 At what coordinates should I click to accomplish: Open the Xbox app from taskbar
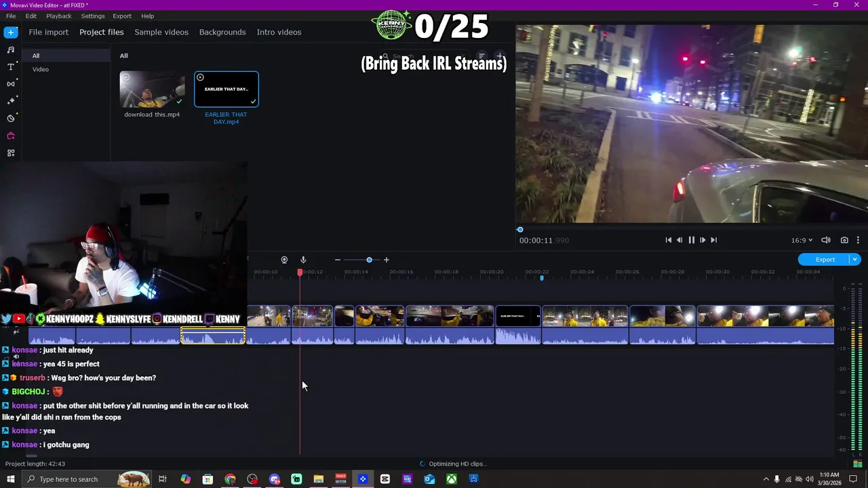[x=452, y=479]
